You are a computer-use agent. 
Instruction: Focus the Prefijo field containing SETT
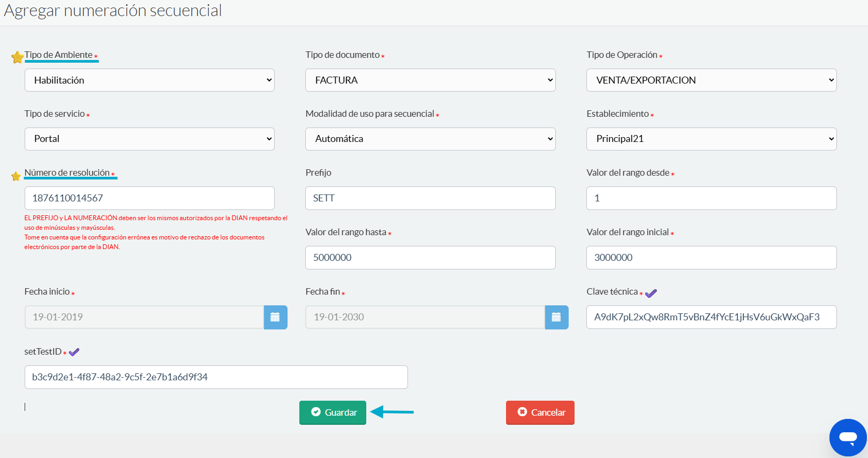(430, 198)
